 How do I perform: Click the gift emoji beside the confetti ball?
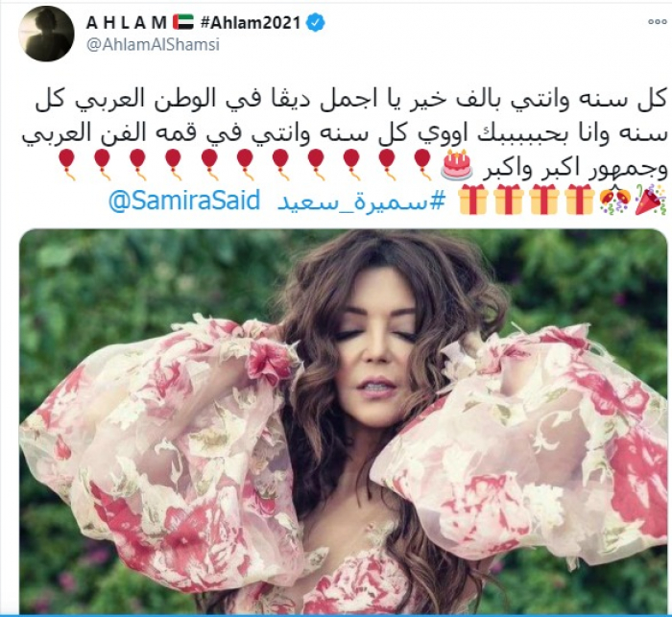click(x=580, y=200)
